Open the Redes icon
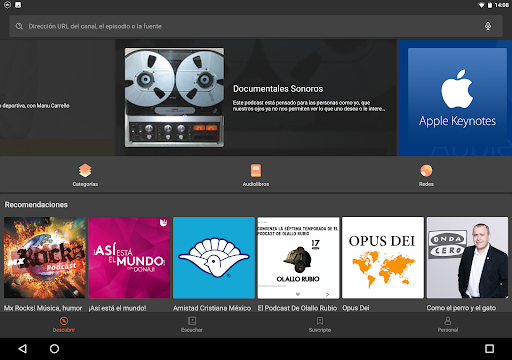The image size is (512, 360). 426,171
